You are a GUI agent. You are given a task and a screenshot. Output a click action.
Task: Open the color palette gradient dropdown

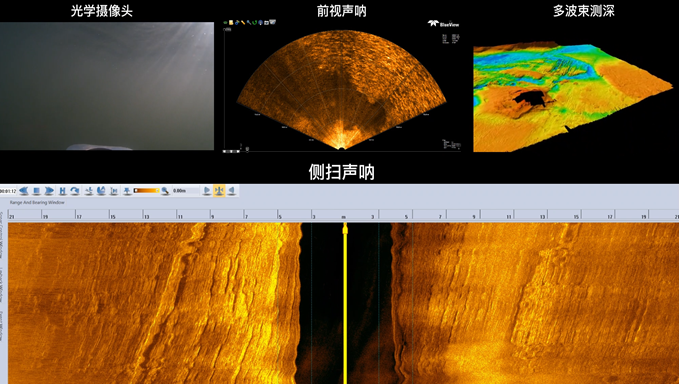click(146, 190)
